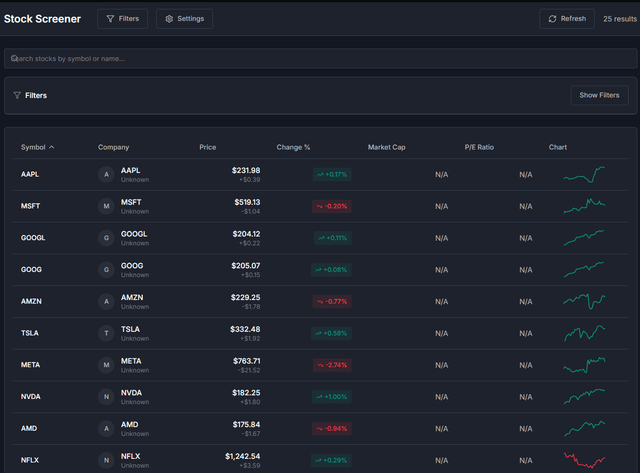
Task: Click the AAPL avatar icon
Action: pyautogui.click(x=106, y=174)
